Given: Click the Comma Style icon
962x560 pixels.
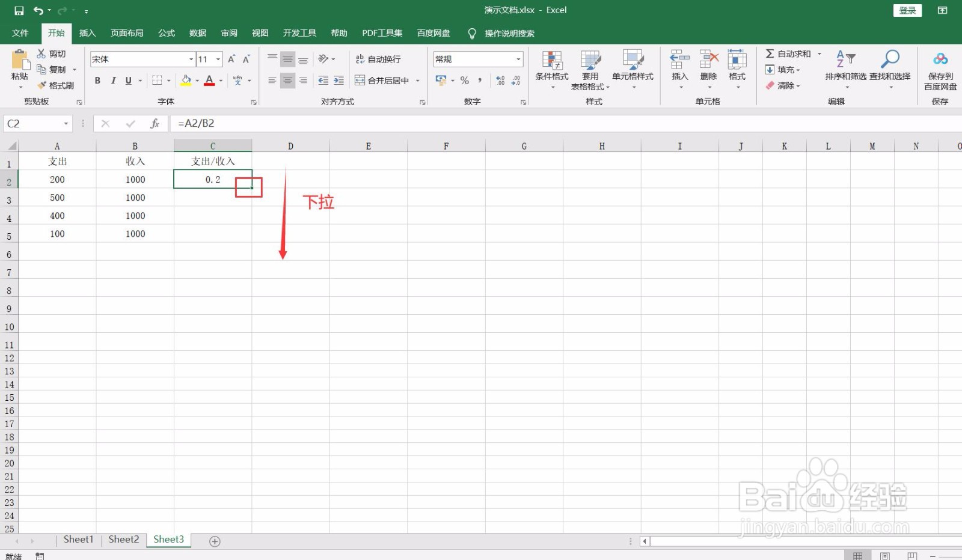Looking at the screenshot, I should 480,81.
